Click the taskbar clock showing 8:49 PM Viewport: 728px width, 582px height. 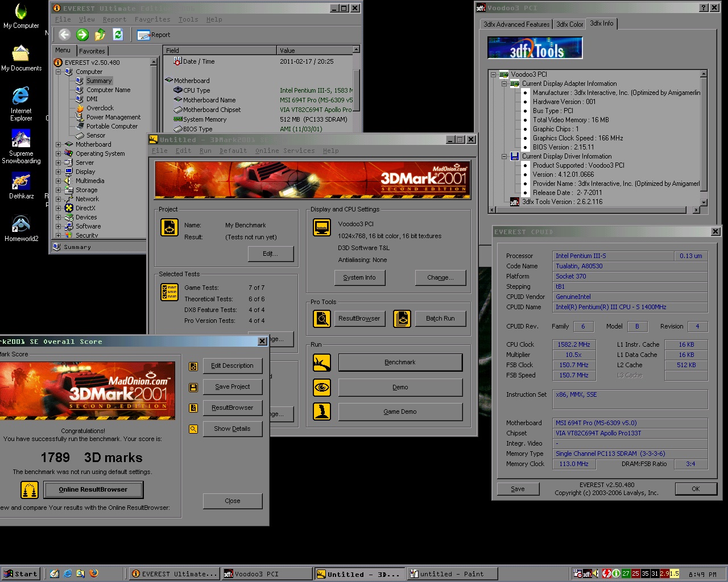coord(702,574)
